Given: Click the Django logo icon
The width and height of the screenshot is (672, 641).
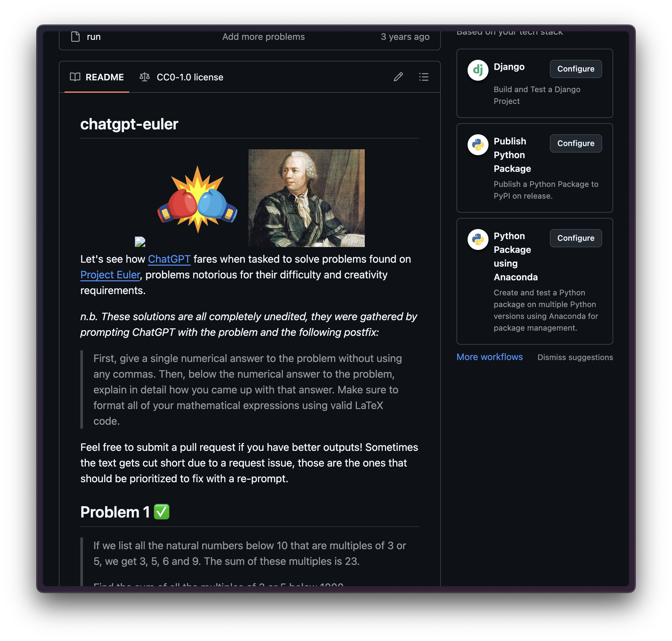Looking at the screenshot, I should [478, 70].
